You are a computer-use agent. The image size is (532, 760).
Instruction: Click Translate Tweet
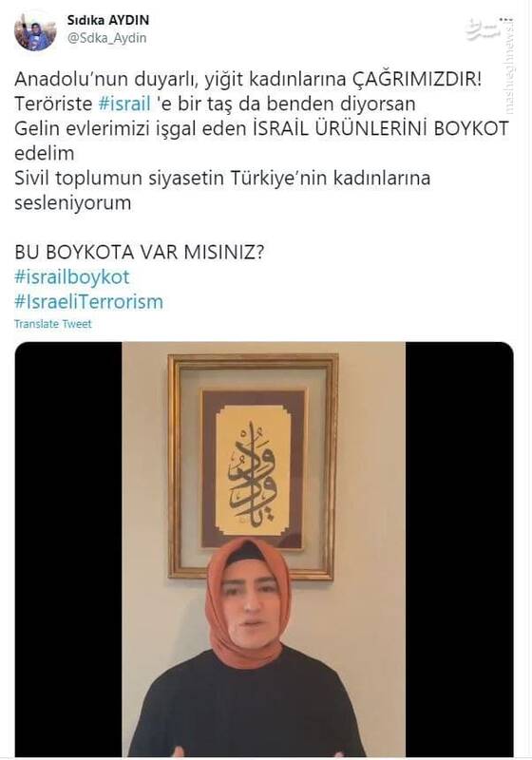coord(53,324)
